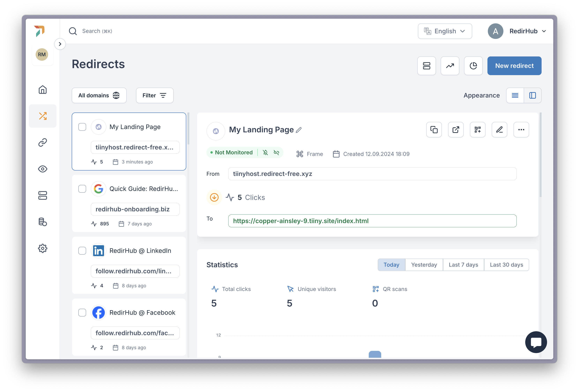
Task: Check the My Landing Page checkbox
Action: coord(82,127)
